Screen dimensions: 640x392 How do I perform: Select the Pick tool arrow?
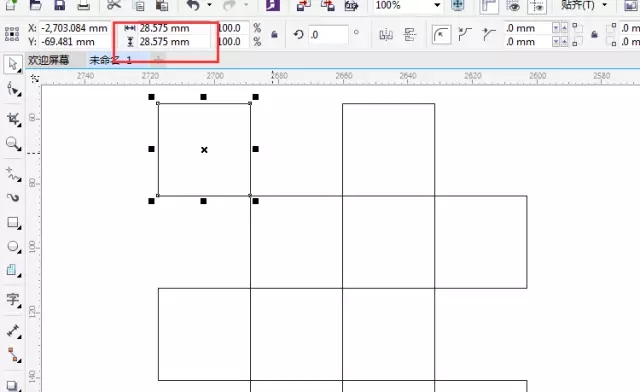pyautogui.click(x=13, y=65)
